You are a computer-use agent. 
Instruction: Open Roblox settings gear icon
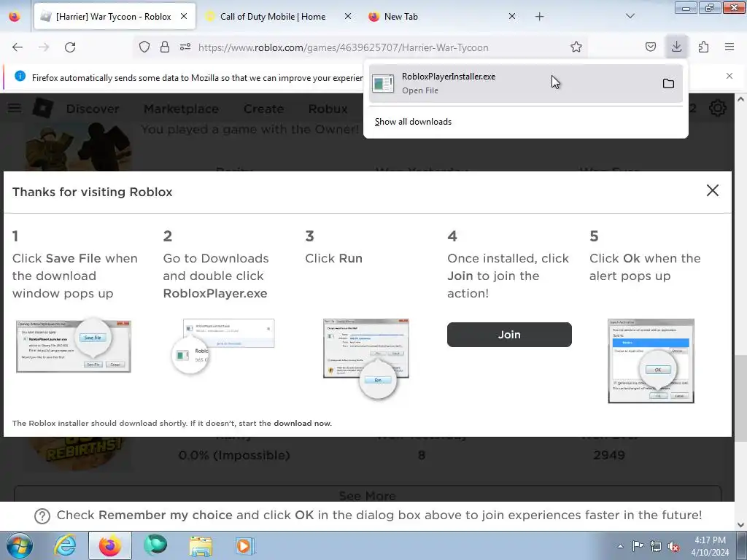point(718,108)
